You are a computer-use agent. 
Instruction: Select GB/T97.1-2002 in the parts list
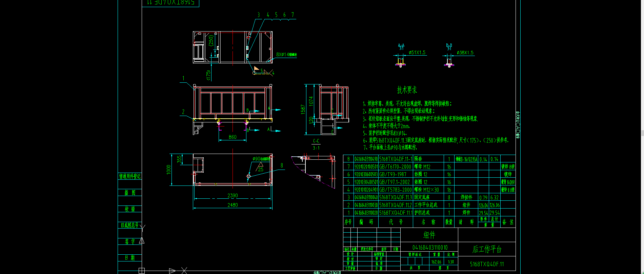point(395,182)
